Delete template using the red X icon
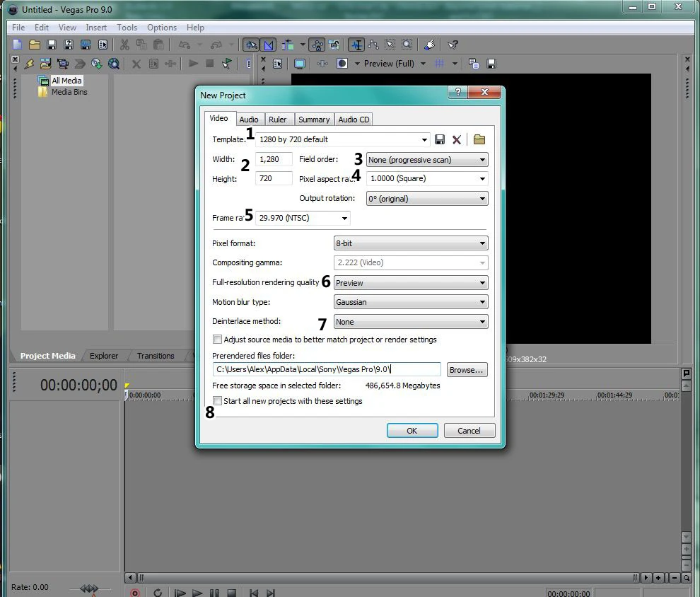The width and height of the screenshot is (700, 597). coord(457,139)
